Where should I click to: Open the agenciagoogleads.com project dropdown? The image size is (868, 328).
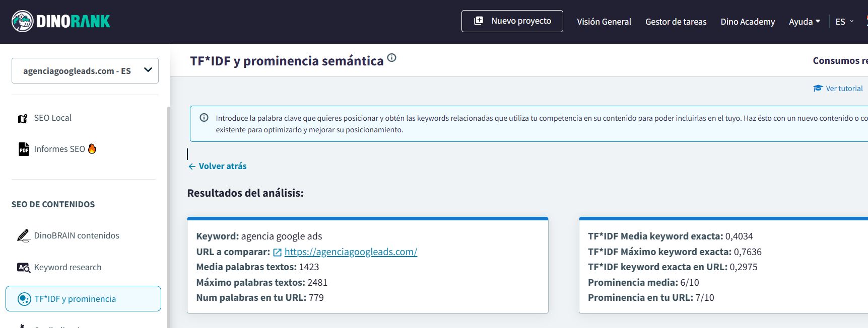click(85, 71)
